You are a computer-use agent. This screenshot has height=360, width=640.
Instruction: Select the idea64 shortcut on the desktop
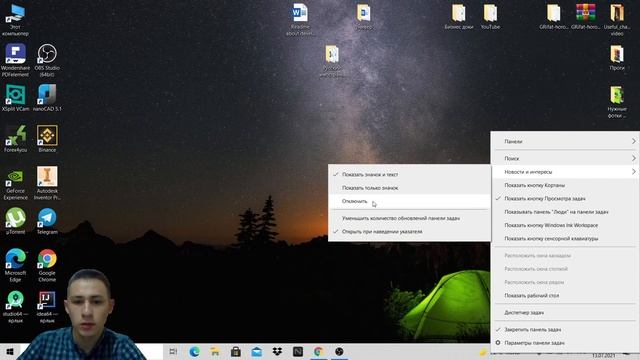point(47,307)
